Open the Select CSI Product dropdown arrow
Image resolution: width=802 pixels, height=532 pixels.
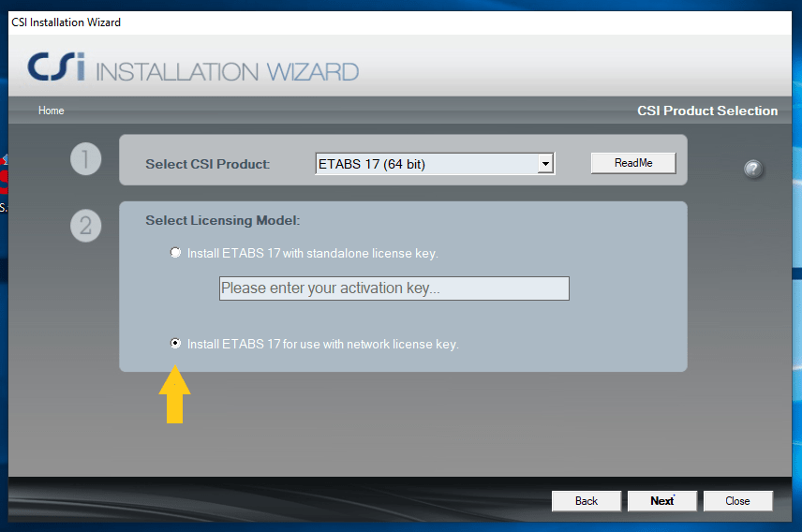(x=545, y=164)
